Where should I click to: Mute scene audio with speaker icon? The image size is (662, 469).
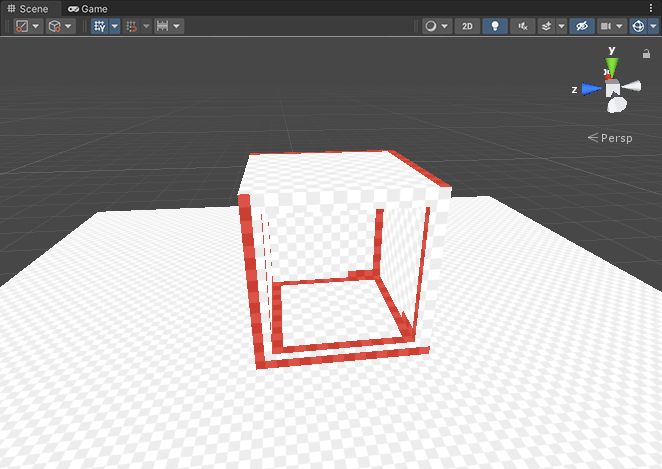pyautogui.click(x=521, y=26)
